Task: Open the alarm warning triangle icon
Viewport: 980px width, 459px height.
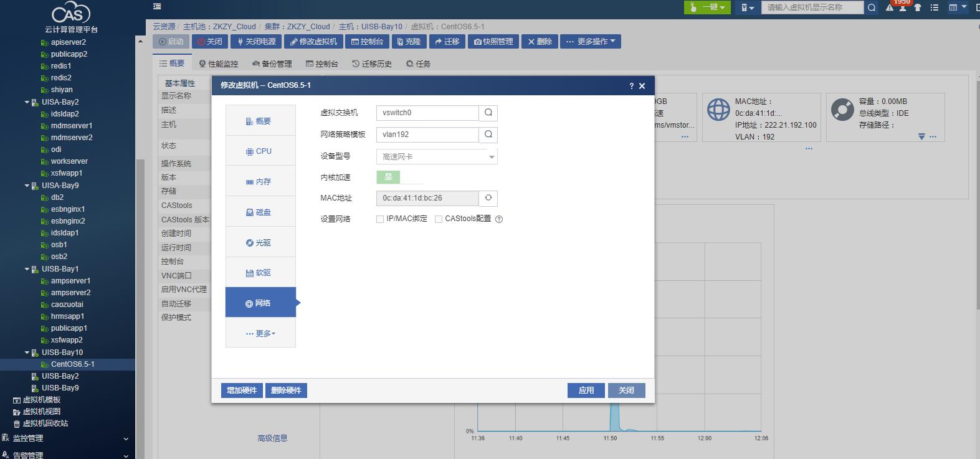Action: pos(890,8)
